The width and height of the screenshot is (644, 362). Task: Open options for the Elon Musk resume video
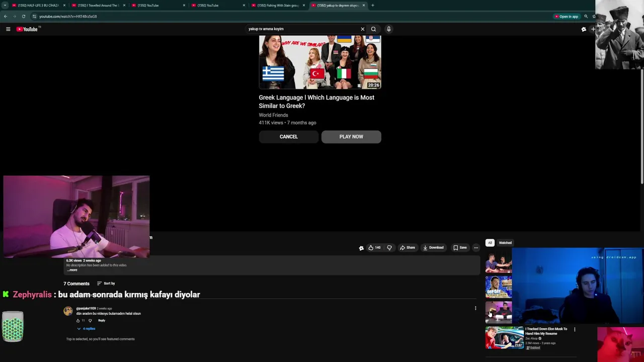pyautogui.click(x=575, y=329)
